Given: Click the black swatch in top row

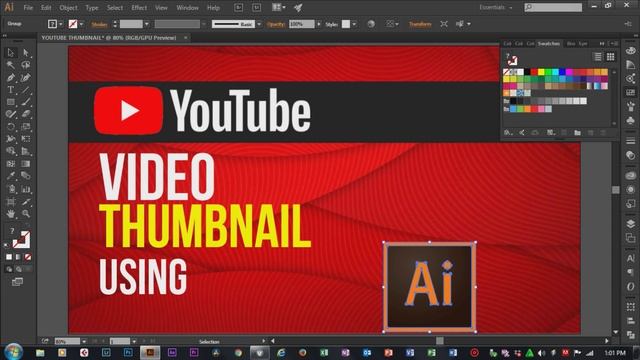Looking at the screenshot, I should click(x=527, y=72).
